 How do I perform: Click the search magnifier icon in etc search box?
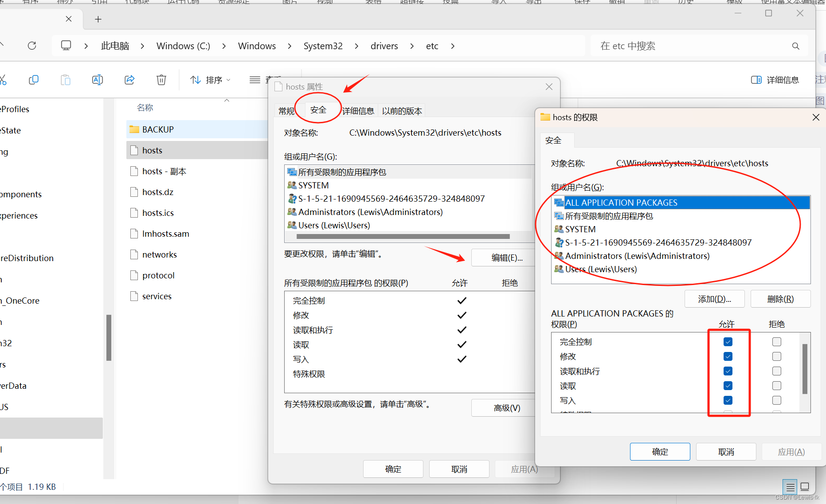(x=796, y=46)
